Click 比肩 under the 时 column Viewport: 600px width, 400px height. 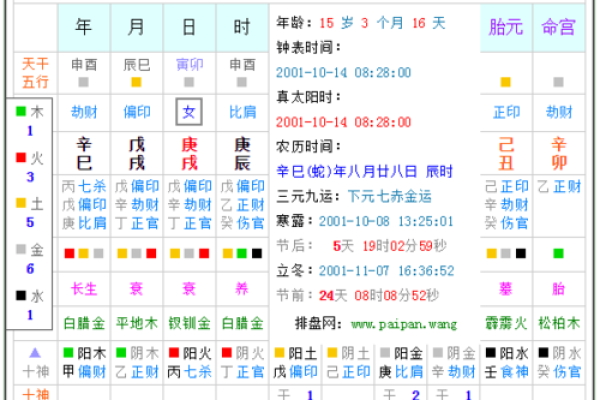[243, 112]
